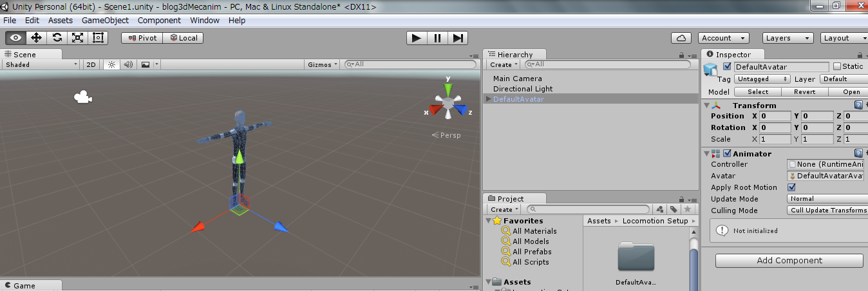
Task: Click the Step frame button
Action: pos(458,38)
